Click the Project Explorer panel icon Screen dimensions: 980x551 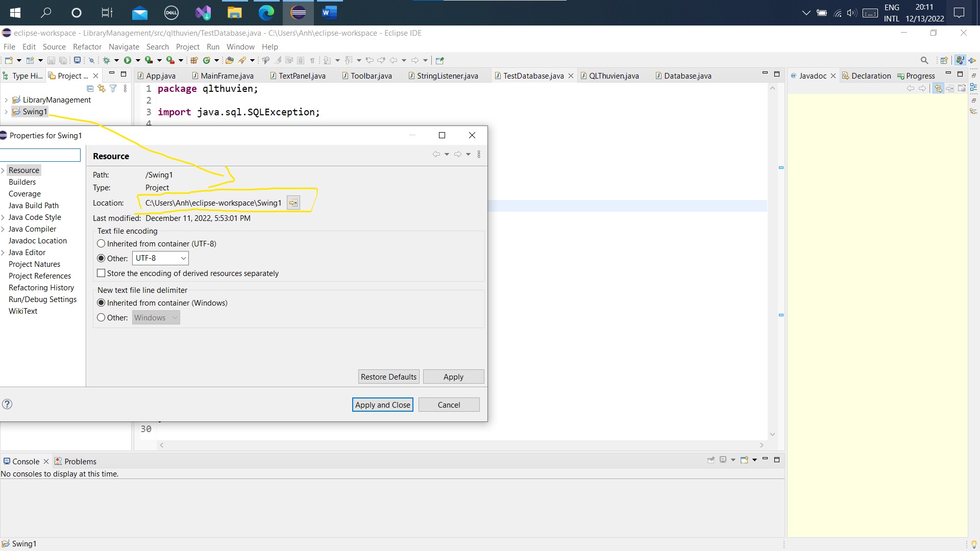click(53, 74)
